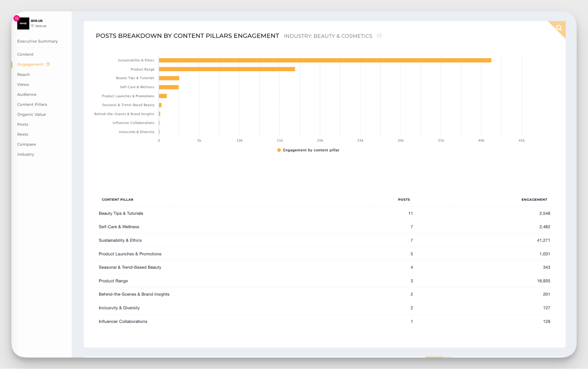The width and height of the screenshot is (588, 369).
Task: Open the Compare section
Action: click(26, 144)
